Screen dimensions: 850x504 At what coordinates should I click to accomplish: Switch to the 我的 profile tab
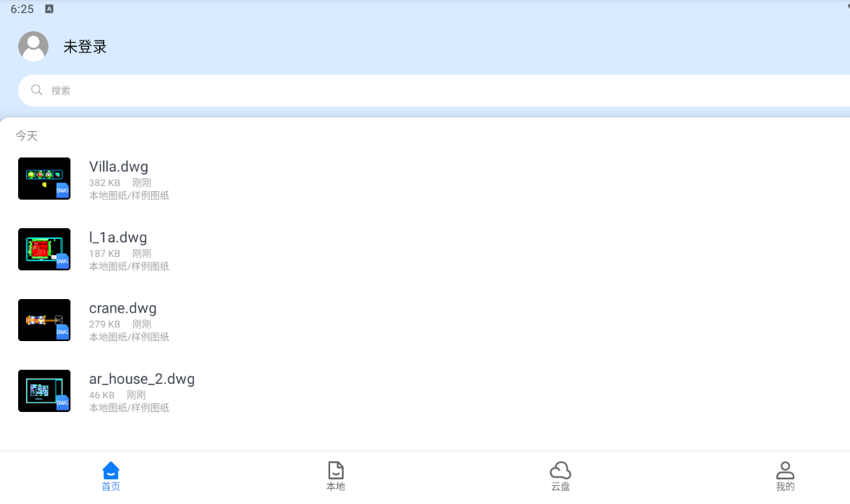(x=785, y=476)
